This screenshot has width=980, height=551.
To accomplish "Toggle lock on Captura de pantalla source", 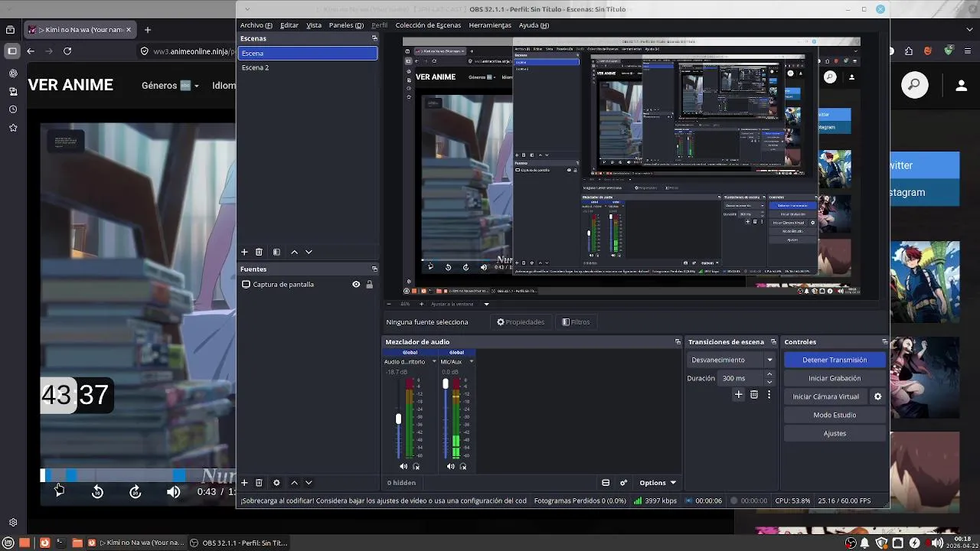I will click(x=369, y=285).
